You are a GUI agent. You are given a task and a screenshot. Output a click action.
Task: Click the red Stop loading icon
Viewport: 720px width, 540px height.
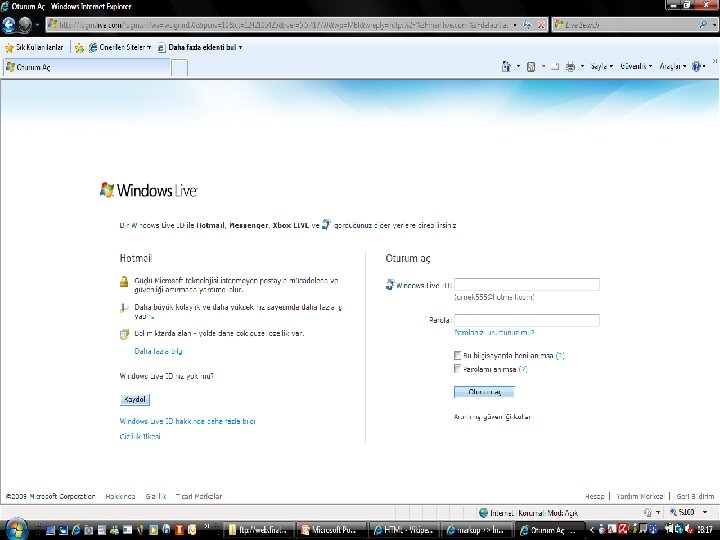click(542, 25)
